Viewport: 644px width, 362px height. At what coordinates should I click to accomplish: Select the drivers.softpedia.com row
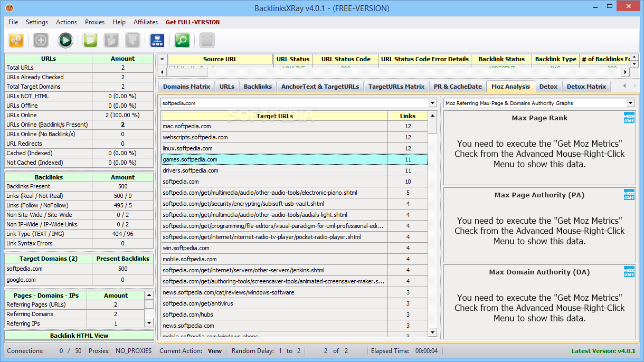pos(295,170)
